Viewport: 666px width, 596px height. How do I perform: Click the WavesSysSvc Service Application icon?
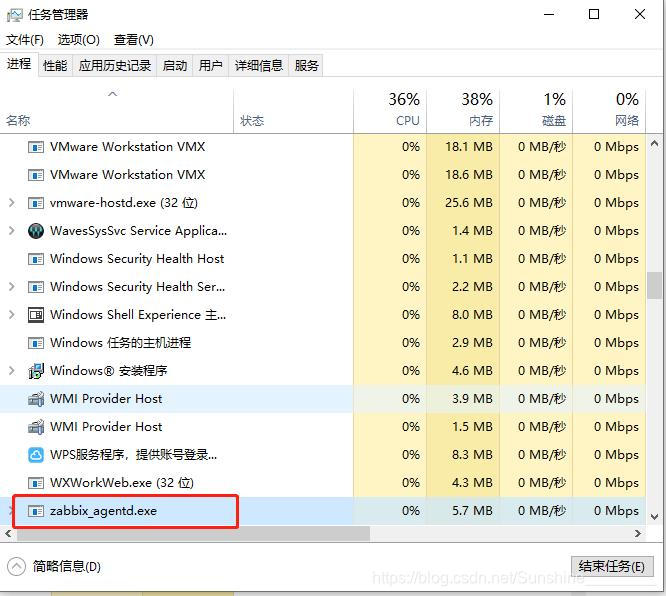pyautogui.click(x=36, y=231)
